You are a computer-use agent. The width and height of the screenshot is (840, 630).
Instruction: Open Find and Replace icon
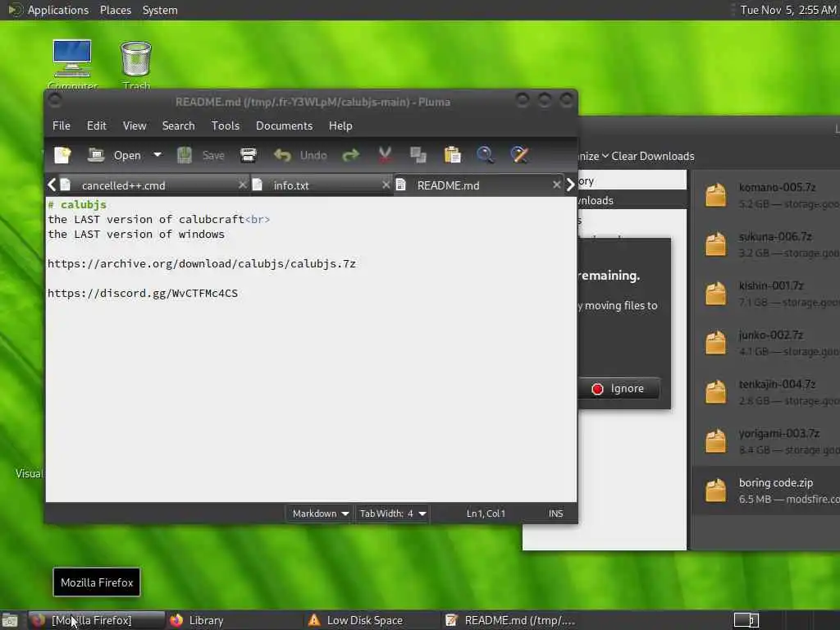click(519, 155)
